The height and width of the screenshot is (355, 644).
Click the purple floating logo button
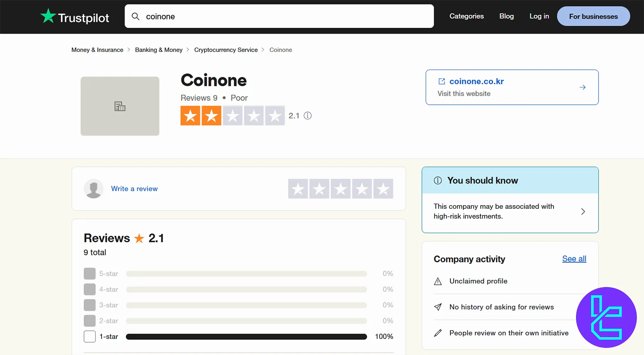606,317
